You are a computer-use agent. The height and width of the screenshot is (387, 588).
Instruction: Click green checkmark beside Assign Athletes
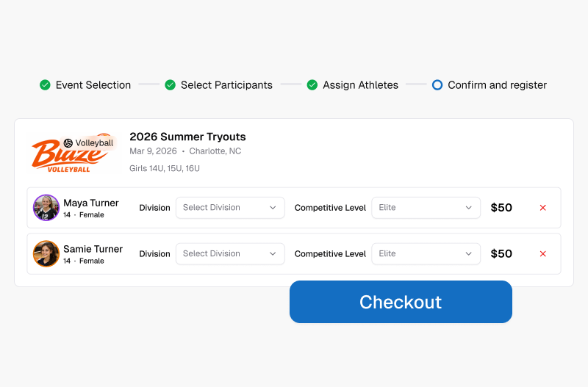312,85
